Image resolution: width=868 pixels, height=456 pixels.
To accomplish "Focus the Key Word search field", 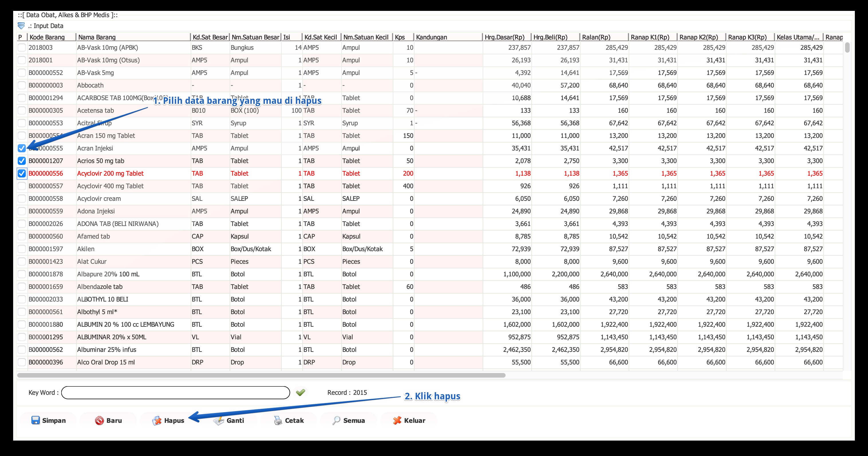I will tap(175, 393).
